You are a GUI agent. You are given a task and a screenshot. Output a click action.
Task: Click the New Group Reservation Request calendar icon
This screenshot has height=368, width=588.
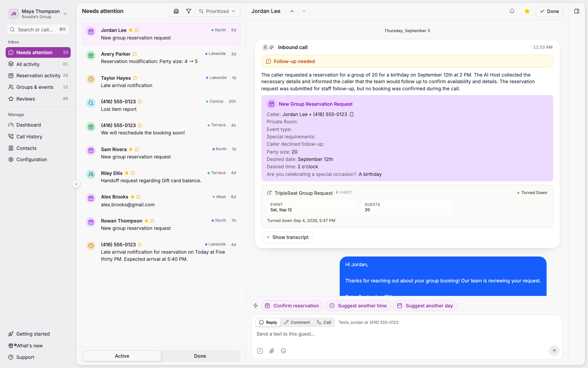click(271, 104)
